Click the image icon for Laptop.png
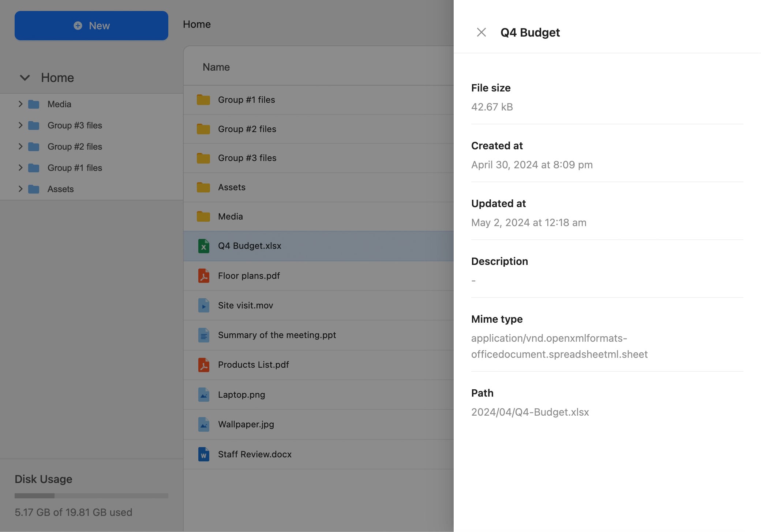Image resolution: width=761 pixels, height=532 pixels. tap(203, 395)
